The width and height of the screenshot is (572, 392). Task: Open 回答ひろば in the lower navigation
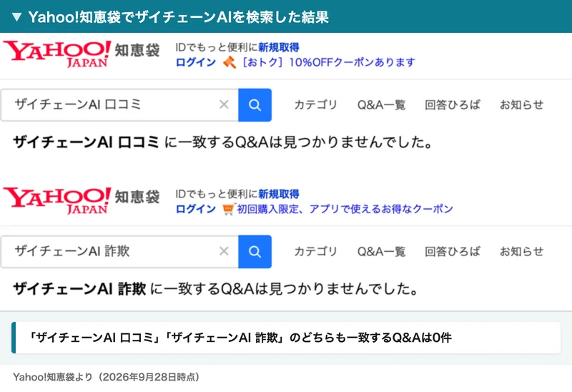pyautogui.click(x=453, y=252)
